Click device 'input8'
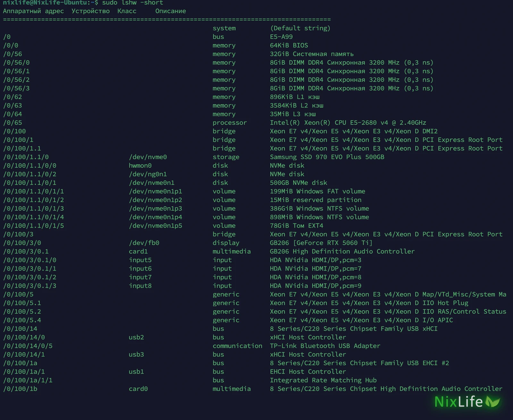The image size is (513, 420). point(140,286)
